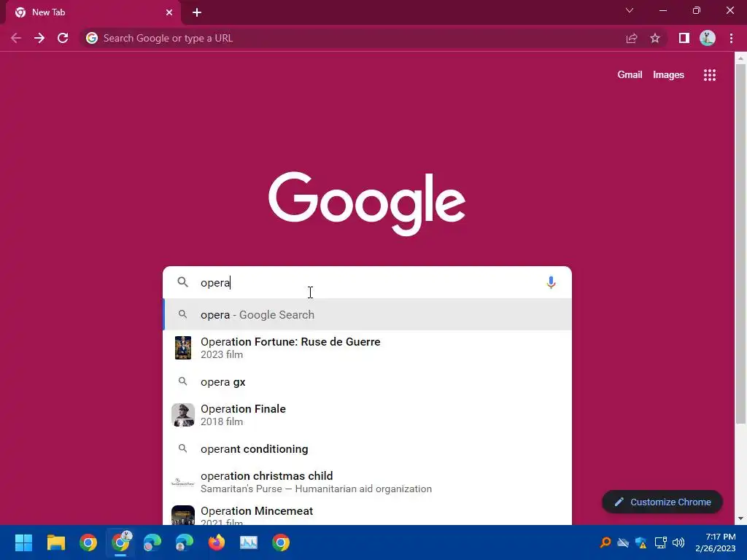This screenshot has height=560, width=747.
Task: Reload the page with the refresh icon
Action: pyautogui.click(x=63, y=38)
